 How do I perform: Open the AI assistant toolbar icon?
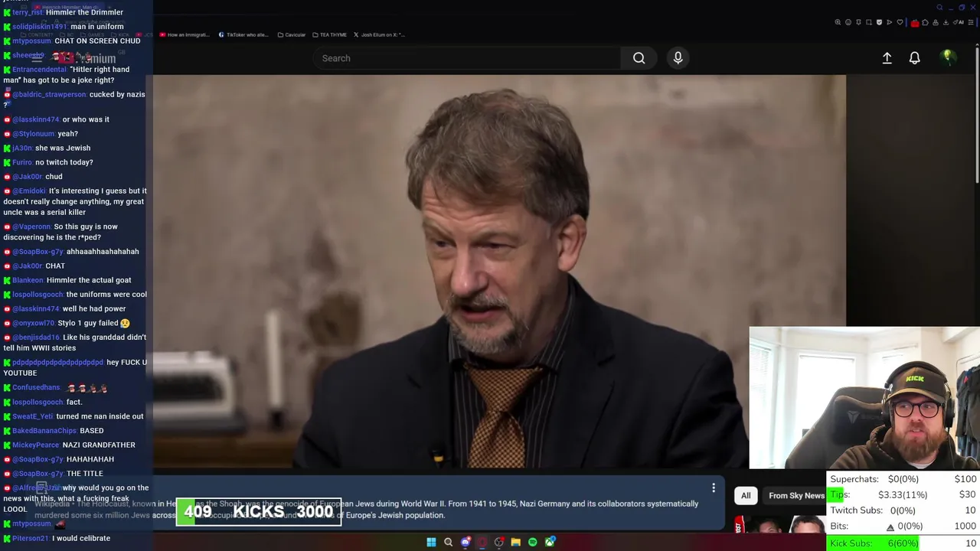[x=959, y=22]
